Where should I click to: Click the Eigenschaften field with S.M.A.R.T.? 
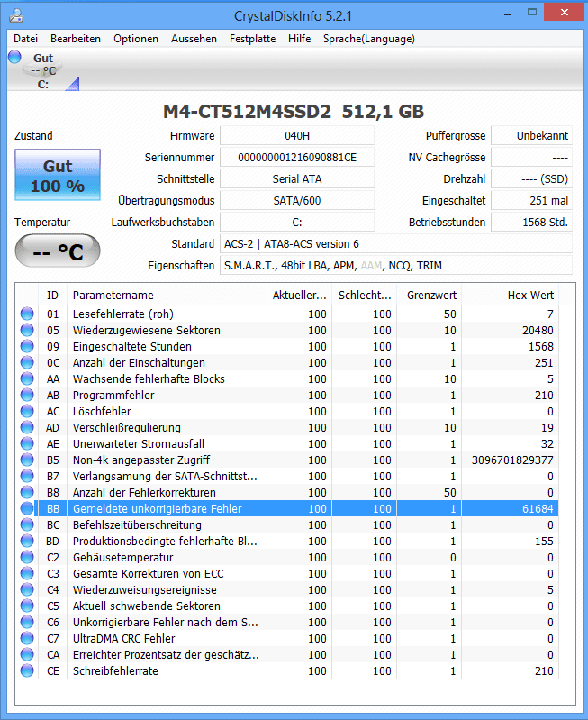396,266
